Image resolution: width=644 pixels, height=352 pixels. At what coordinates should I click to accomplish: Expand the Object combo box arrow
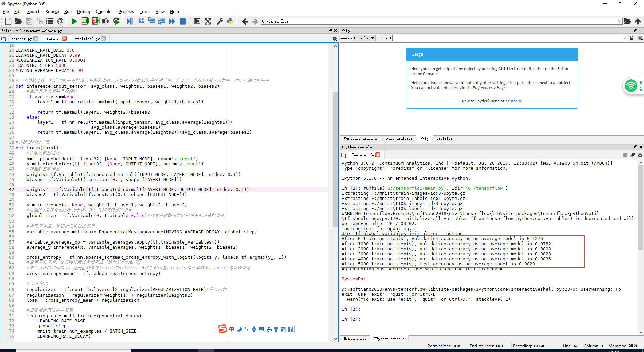point(624,38)
